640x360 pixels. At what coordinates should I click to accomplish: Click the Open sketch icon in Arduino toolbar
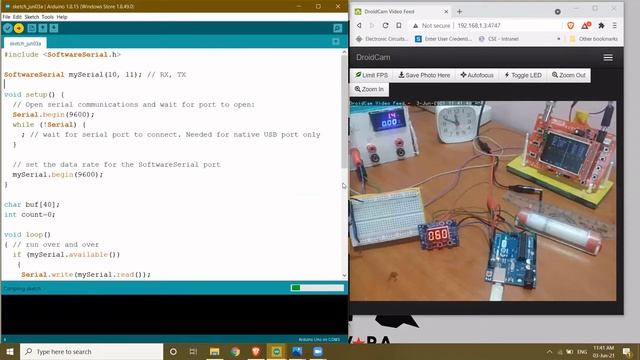click(x=42, y=28)
